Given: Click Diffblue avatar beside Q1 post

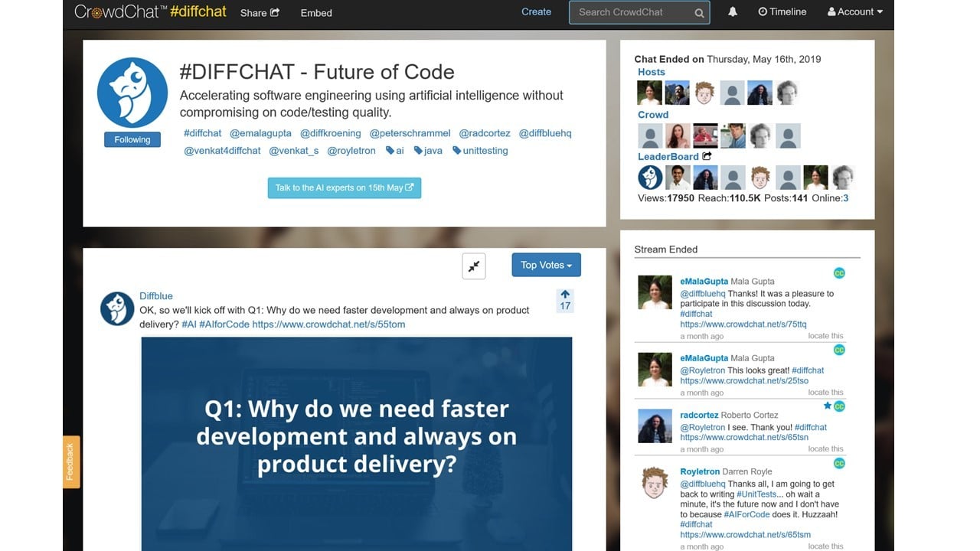Looking at the screenshot, I should coord(117,308).
